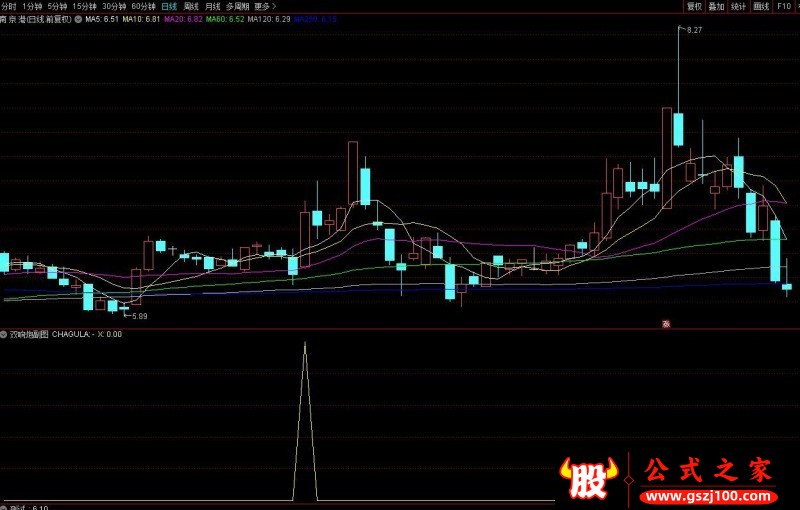Show the 月线 monthly chart

point(213,6)
